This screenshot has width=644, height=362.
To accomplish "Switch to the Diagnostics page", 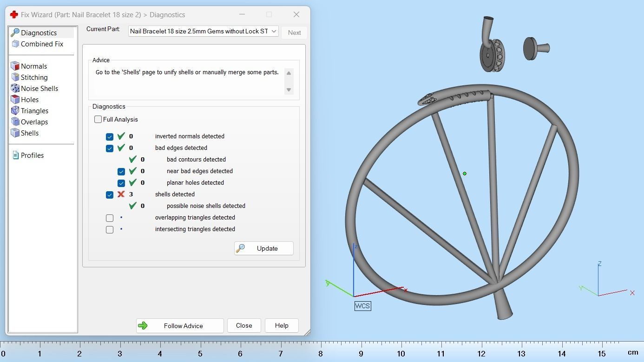I will click(39, 32).
